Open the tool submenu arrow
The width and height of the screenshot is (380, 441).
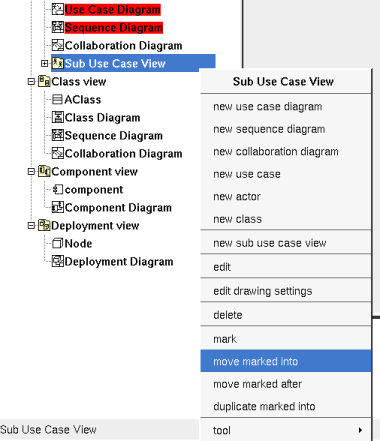tap(360, 430)
